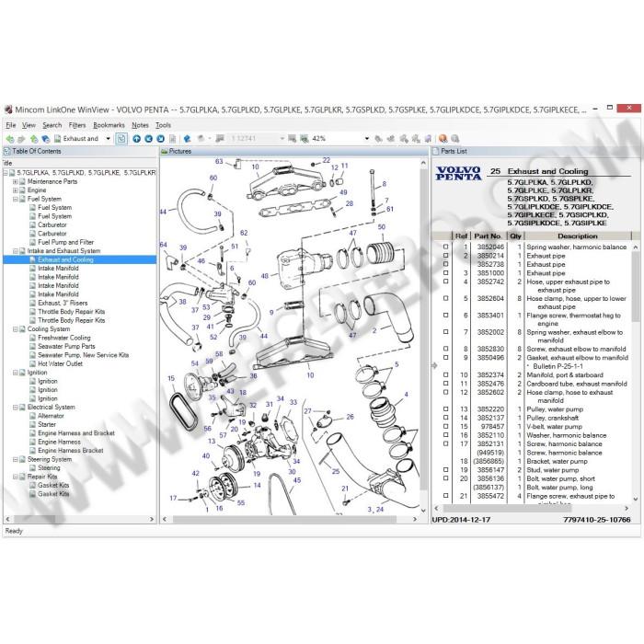Select Exhaust, 3" Risers in tree
This screenshot has height=644, width=644.
[x=63, y=303]
